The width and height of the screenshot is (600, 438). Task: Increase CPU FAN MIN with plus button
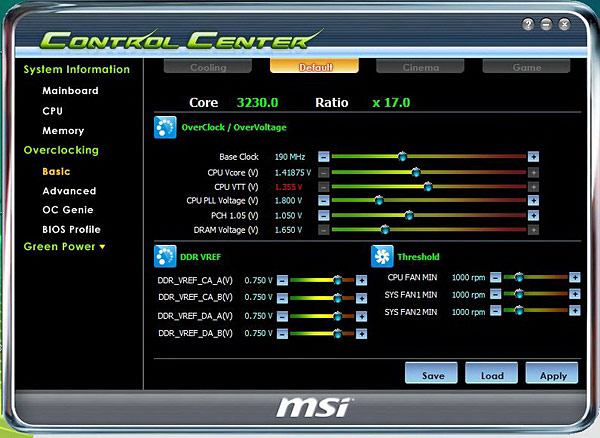click(x=574, y=277)
